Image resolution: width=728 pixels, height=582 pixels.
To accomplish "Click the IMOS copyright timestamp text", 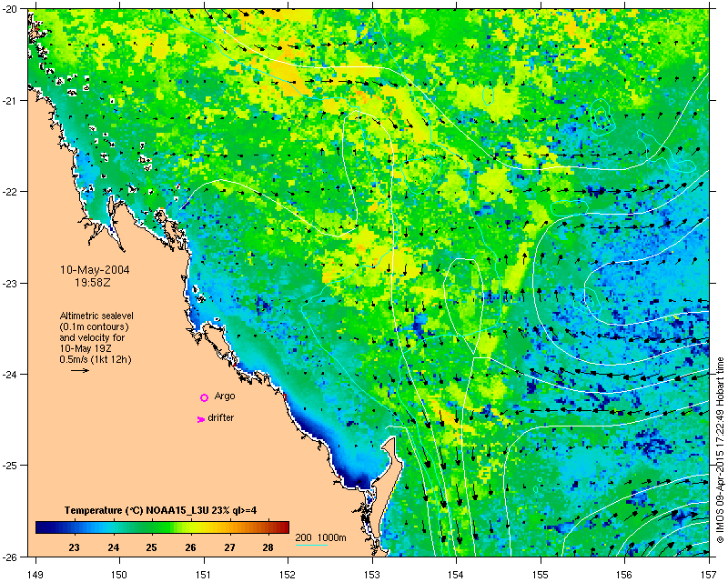I will coord(720,450).
